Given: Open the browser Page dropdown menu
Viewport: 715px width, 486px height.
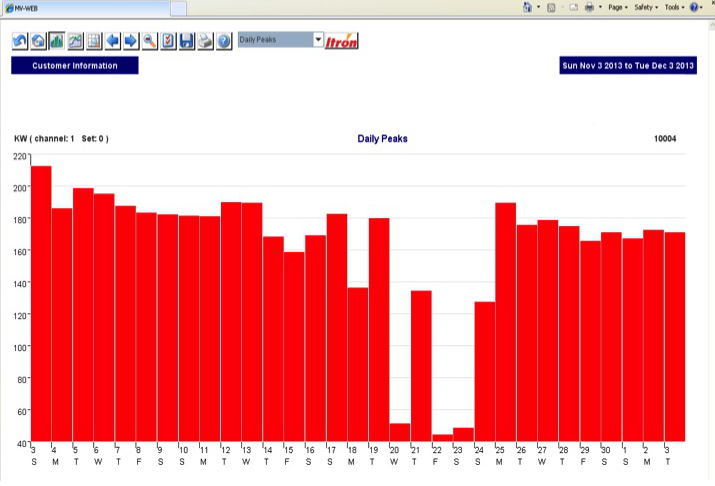Looking at the screenshot, I should tap(617, 7).
